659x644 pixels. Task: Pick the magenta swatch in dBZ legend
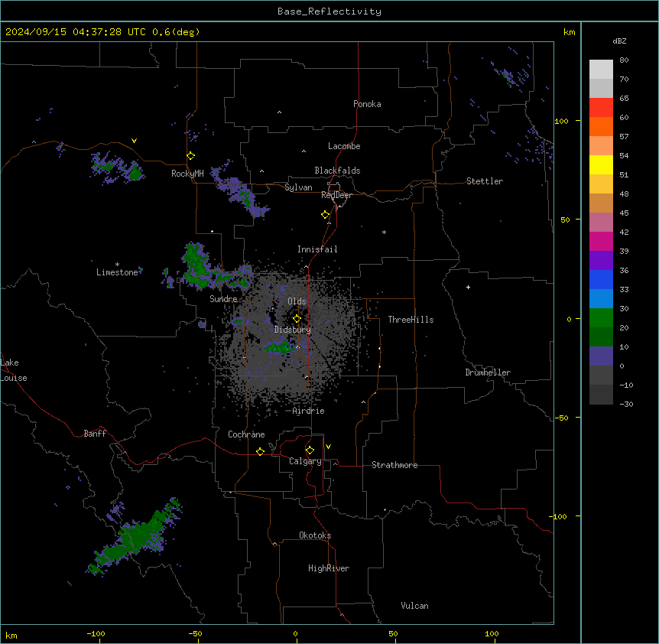[x=601, y=241]
